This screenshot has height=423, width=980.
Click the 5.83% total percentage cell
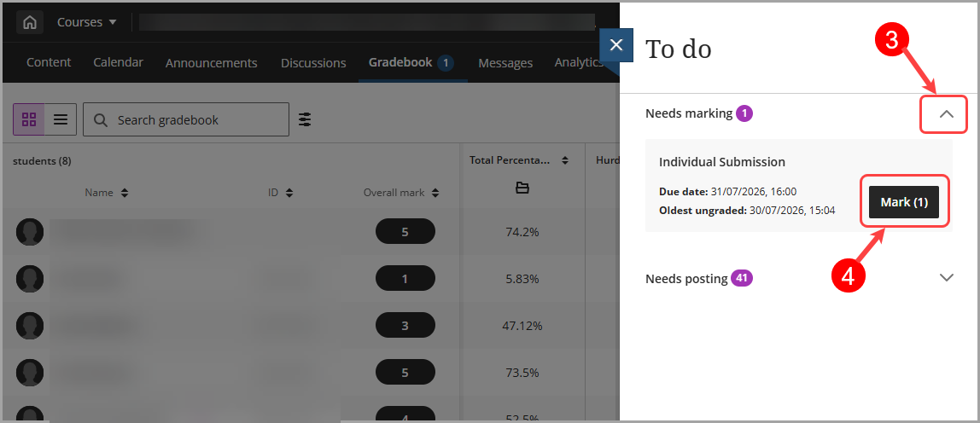coord(522,279)
